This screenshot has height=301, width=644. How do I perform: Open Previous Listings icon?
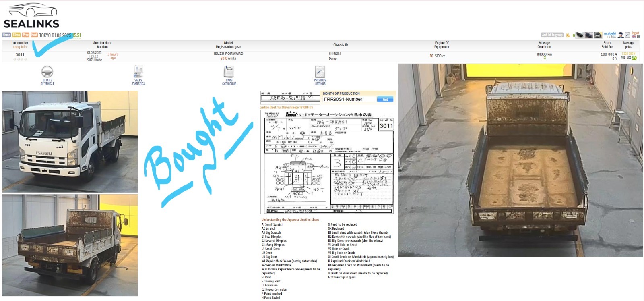pos(320,72)
